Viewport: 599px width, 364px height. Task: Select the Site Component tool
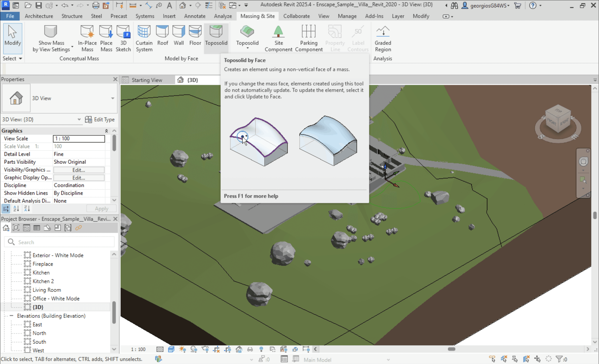[x=279, y=38]
